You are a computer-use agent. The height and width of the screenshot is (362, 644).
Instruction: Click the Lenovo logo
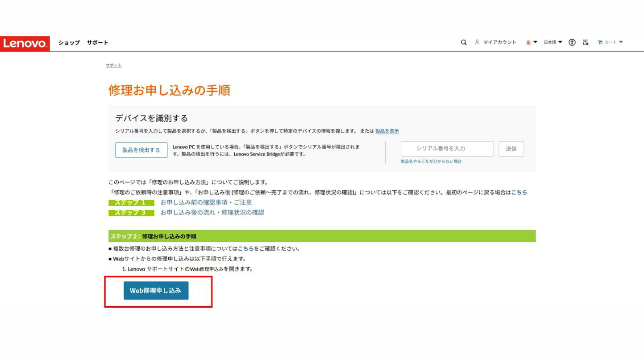[25, 43]
